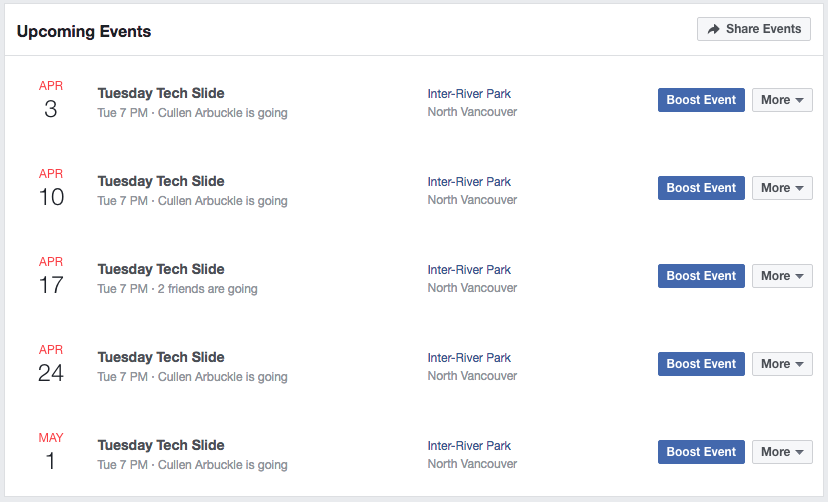
Task: Boost the Apr 17 event
Action: 701,276
